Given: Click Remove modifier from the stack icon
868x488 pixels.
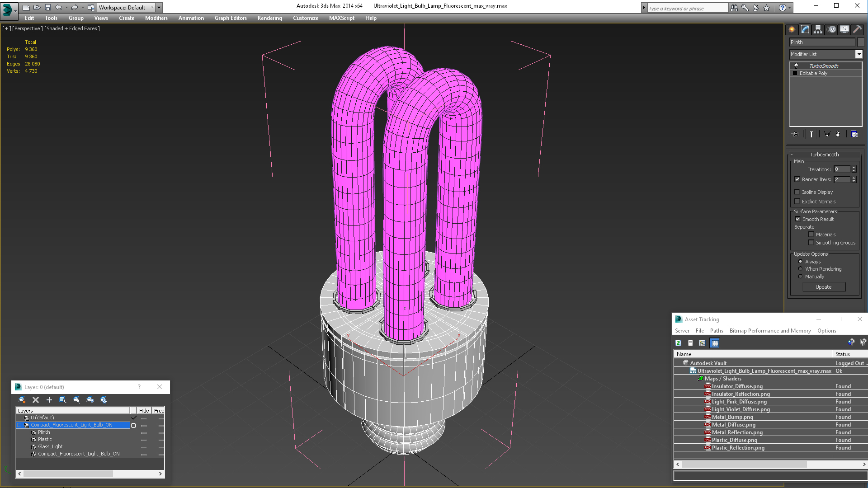Looking at the screenshot, I should pyautogui.click(x=838, y=134).
